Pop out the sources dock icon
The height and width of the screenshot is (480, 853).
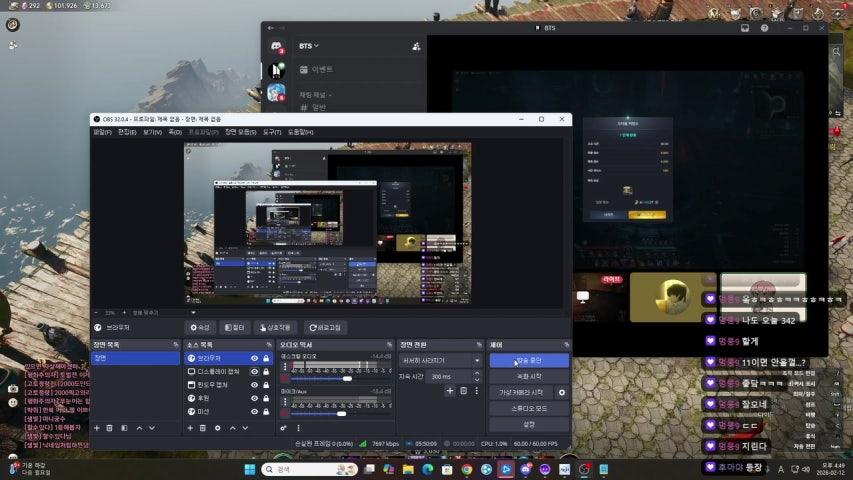(x=269, y=345)
